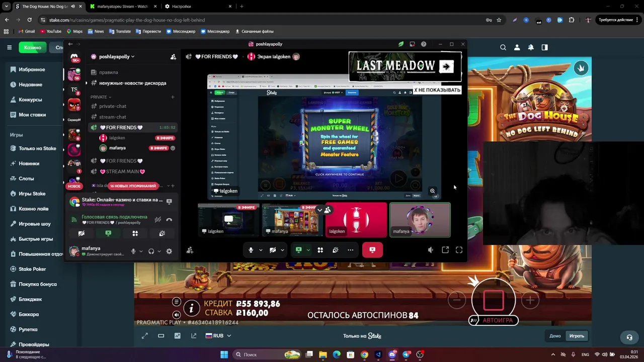Open activities button in the Discord call bar
Viewport: 644px width, 362px height.
tap(320, 250)
